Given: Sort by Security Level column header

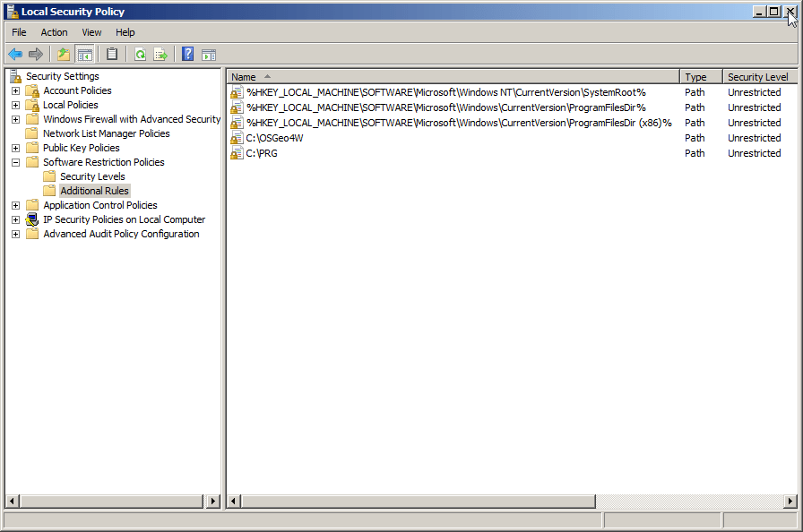Looking at the screenshot, I should coord(760,77).
